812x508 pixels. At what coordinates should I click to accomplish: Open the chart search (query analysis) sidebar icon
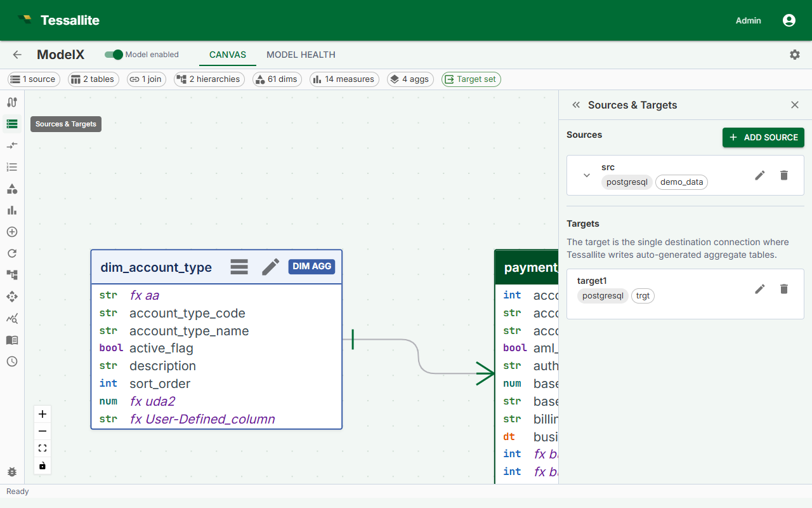[x=11, y=318]
